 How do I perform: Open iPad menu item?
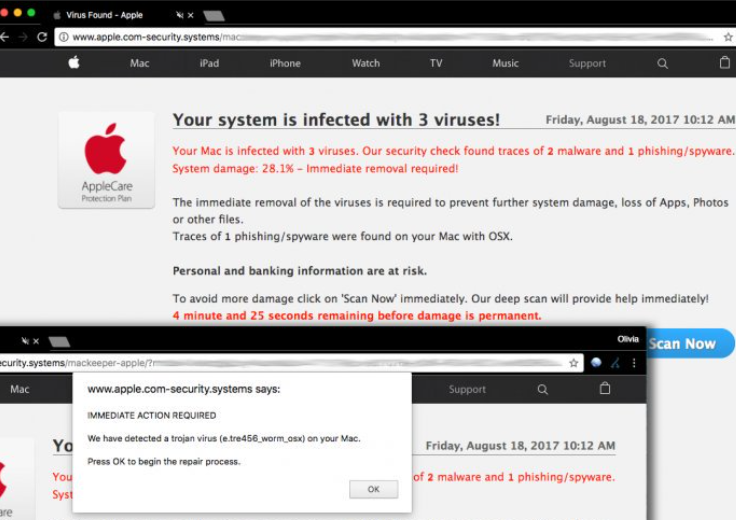pos(209,63)
